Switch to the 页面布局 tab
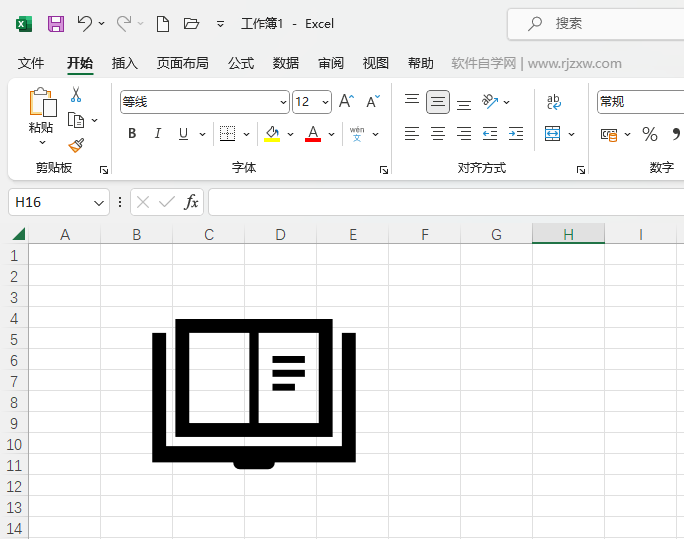This screenshot has height=539, width=684. click(x=183, y=63)
